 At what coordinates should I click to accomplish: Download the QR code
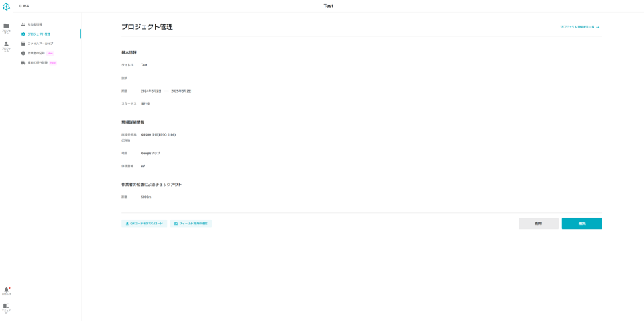click(144, 224)
